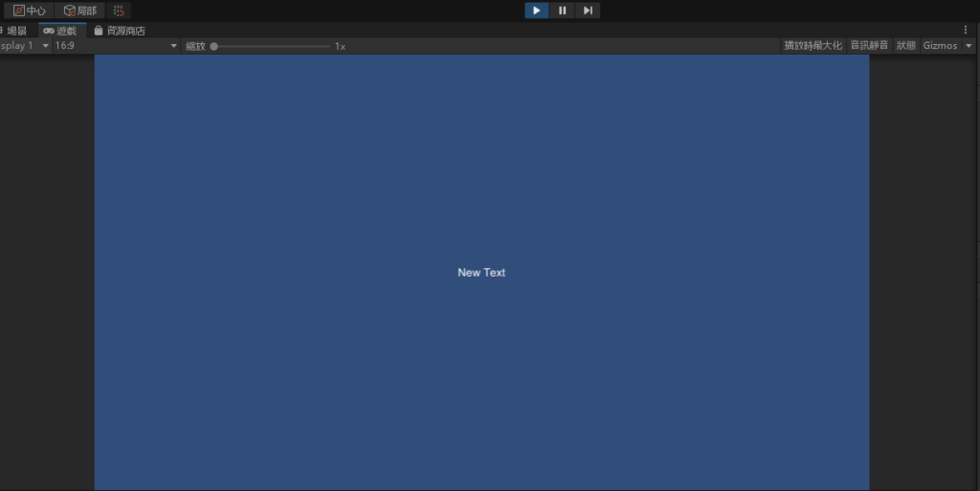The image size is (980, 491).
Task: Click the Play button to start the game
Action: 536,11
